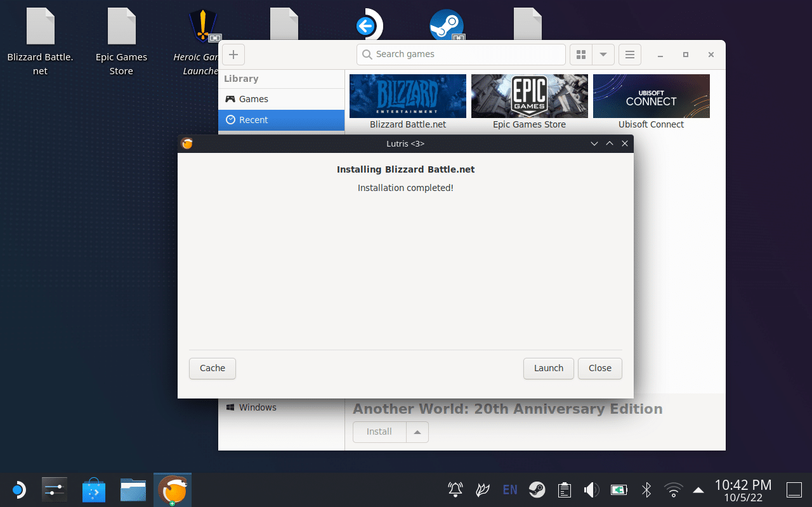This screenshot has width=812, height=507.
Task: Click the EN keyboard layout indicator
Action: click(510, 490)
